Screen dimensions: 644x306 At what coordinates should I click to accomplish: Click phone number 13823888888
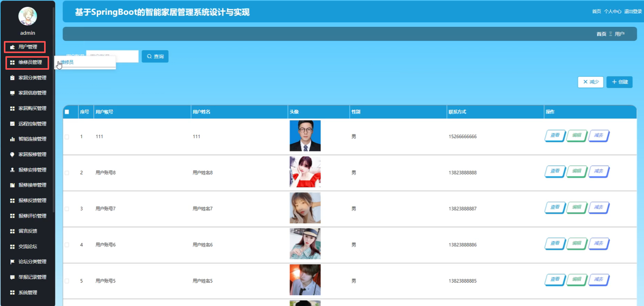pos(462,173)
